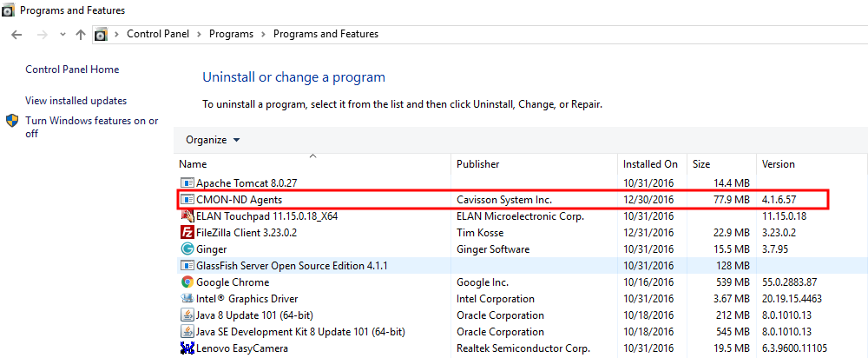The width and height of the screenshot is (868, 358).
Task: Click Intel Corporation publisher cell
Action: 496,299
